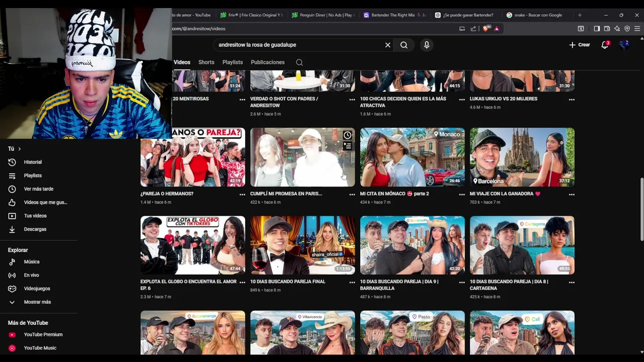Viewport: 644px width, 362px height.
Task: Open browser tab 'Bartender The Right Mix'
Action: pos(394,15)
